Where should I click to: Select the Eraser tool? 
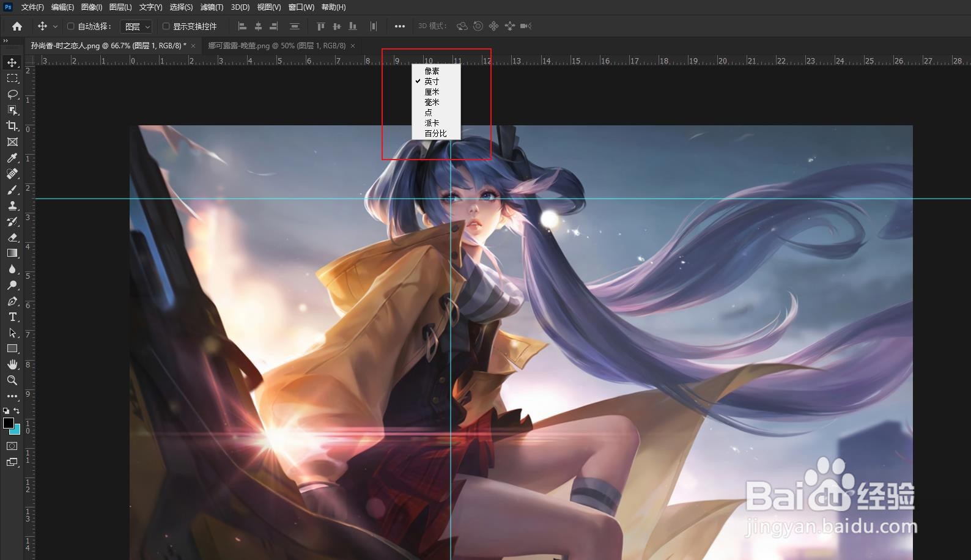(x=12, y=237)
